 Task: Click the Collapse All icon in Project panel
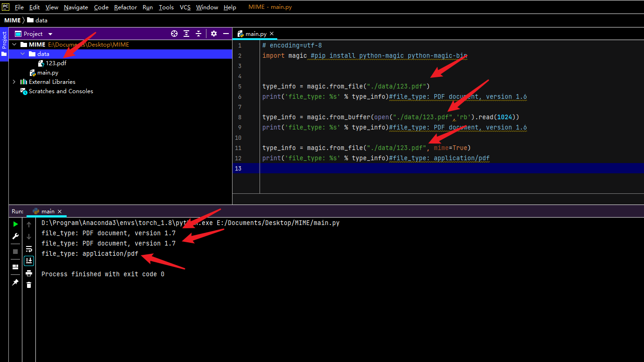(199, 34)
